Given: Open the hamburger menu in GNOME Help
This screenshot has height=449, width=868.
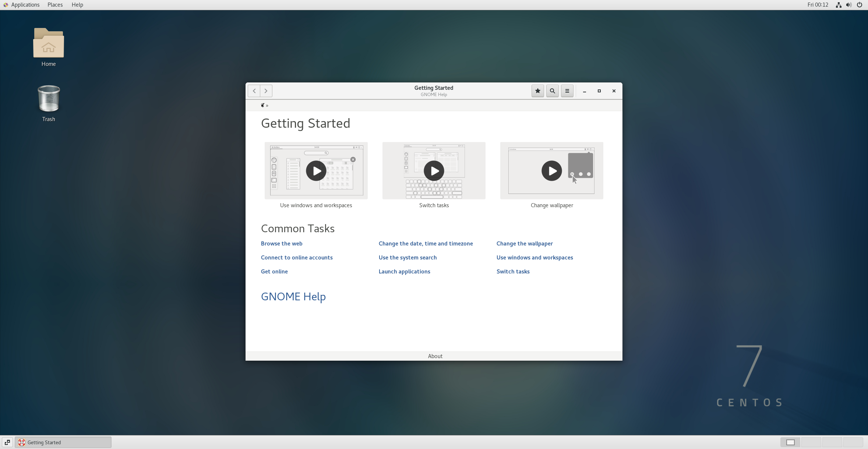Looking at the screenshot, I should [x=567, y=91].
